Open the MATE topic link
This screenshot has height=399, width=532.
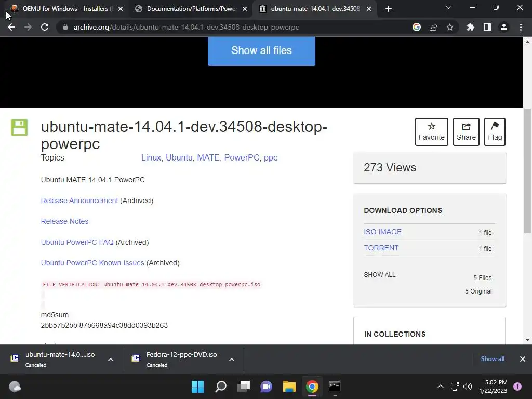208,158
